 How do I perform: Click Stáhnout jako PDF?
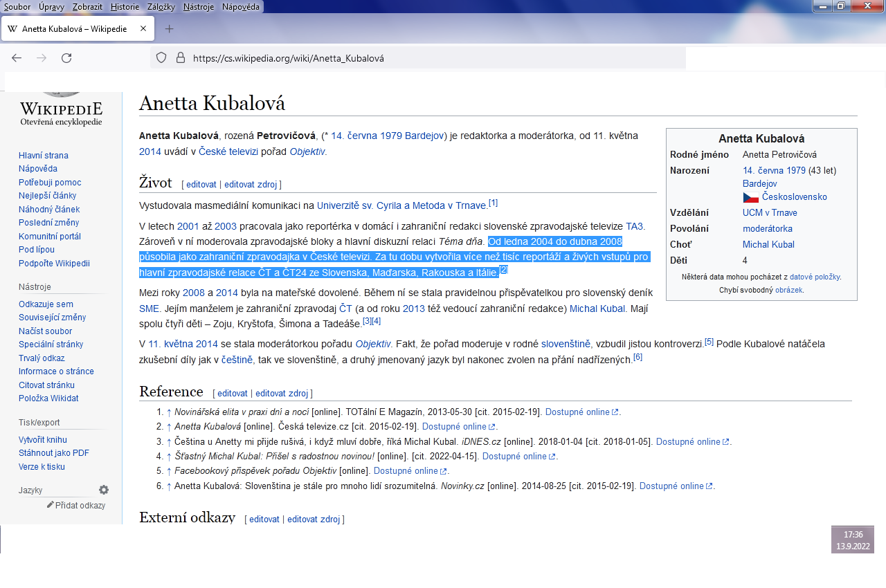[54, 453]
